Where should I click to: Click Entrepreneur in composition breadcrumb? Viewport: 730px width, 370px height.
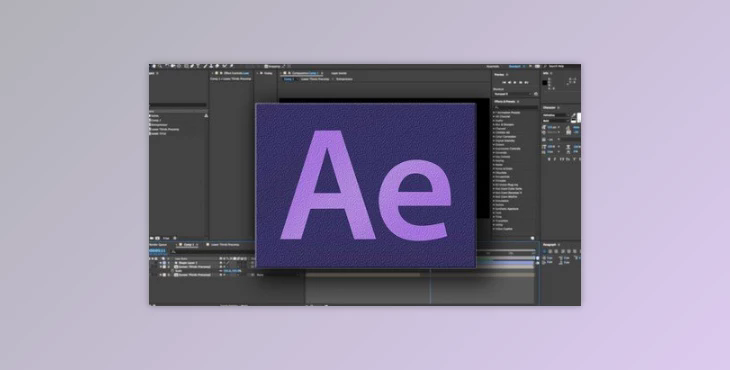click(345, 79)
